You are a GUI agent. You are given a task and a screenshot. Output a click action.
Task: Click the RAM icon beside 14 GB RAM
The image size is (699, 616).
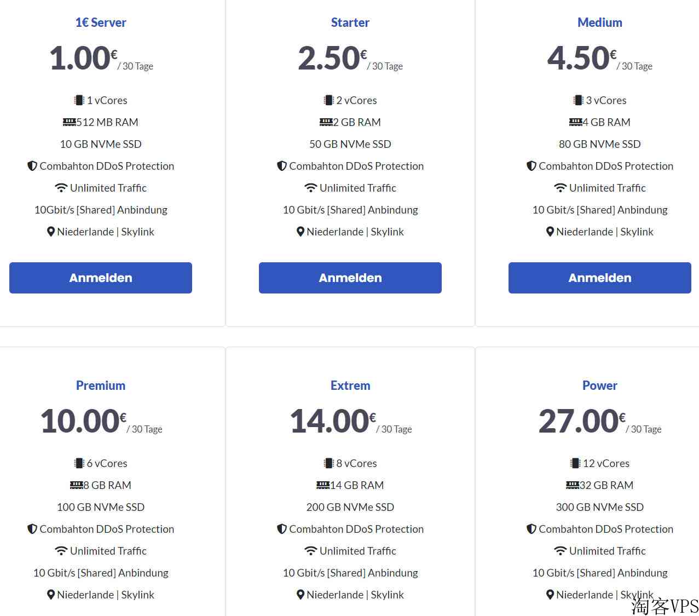(323, 485)
